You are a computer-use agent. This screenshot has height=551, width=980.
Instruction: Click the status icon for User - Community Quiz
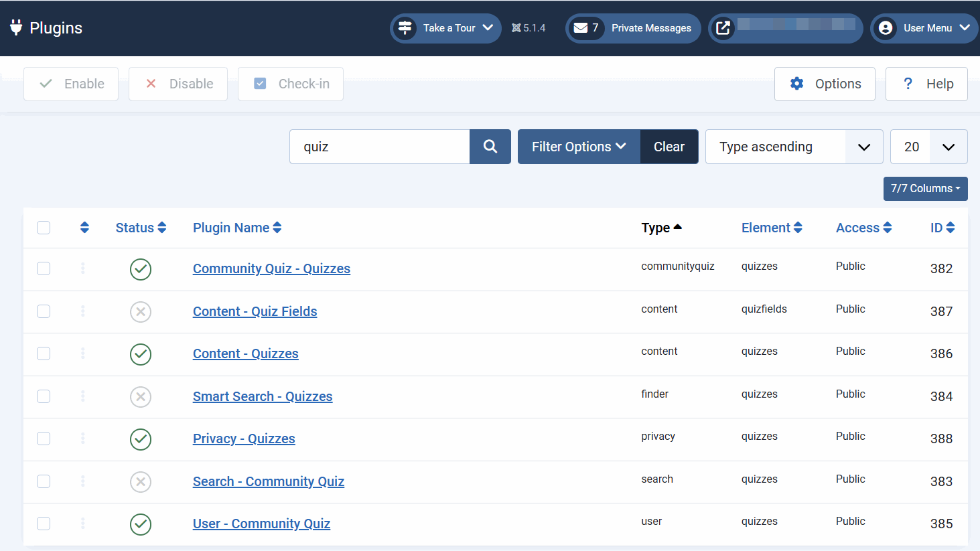pyautogui.click(x=141, y=524)
